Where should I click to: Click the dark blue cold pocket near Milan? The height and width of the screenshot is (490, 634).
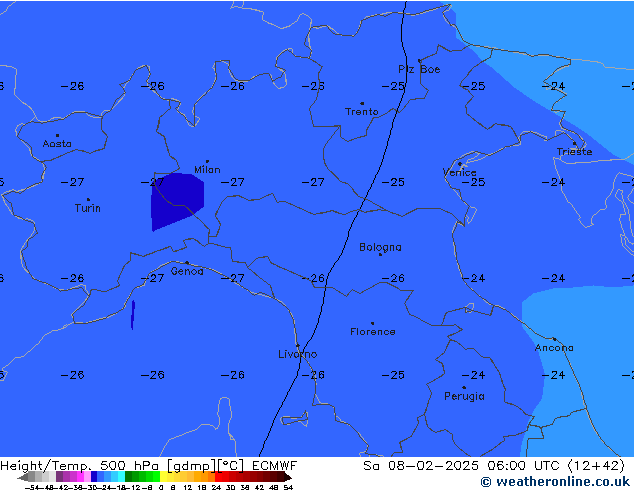(x=176, y=200)
